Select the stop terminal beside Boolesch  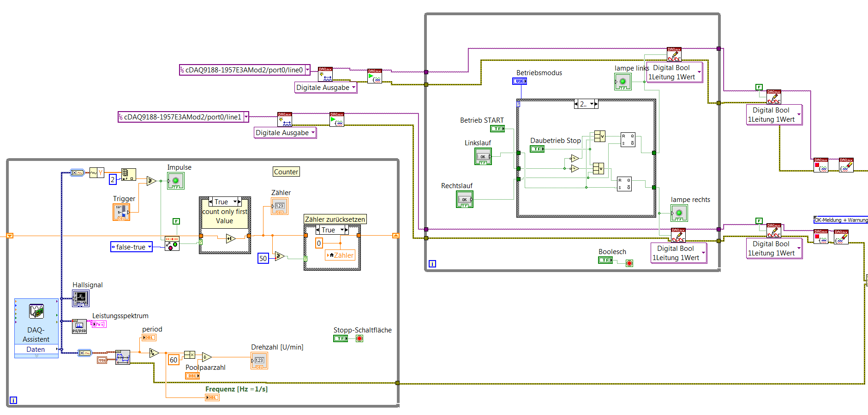629,263
